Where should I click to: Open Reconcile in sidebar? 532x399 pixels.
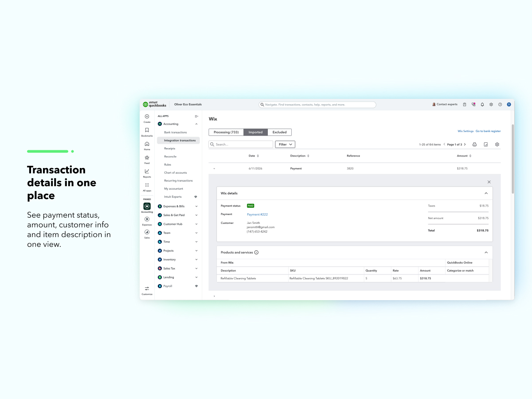(x=170, y=156)
